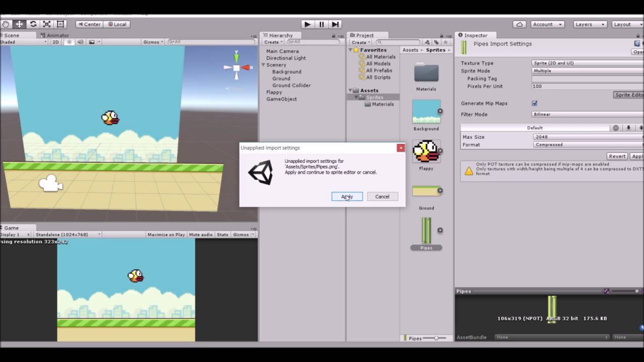Toggle Maximize on Play in Game view
Screen dimensions: 644x362
pos(166,235)
